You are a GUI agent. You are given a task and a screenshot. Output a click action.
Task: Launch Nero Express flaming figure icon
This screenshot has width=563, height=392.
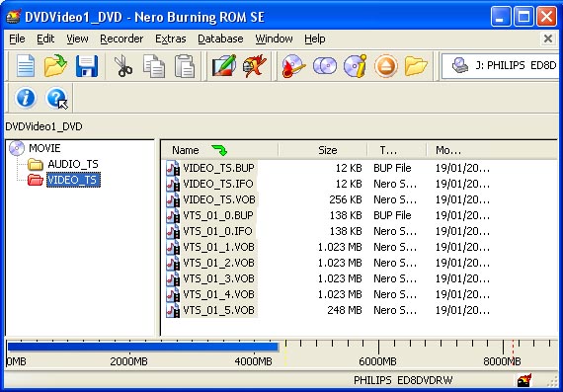coord(254,66)
